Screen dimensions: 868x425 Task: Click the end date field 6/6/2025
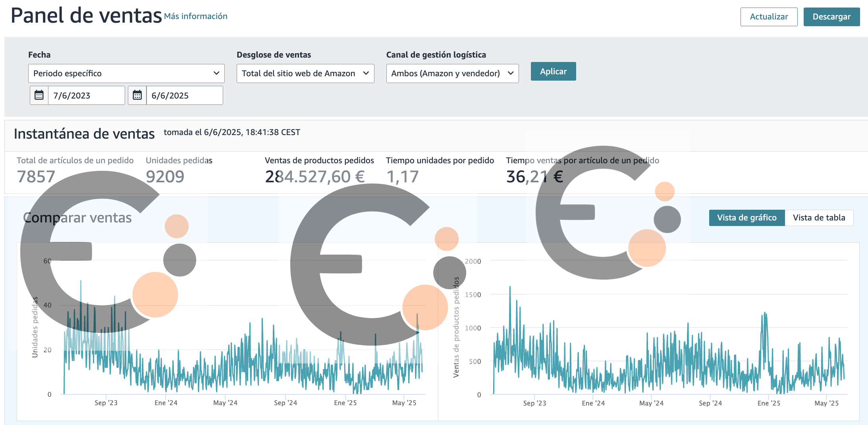click(x=184, y=95)
